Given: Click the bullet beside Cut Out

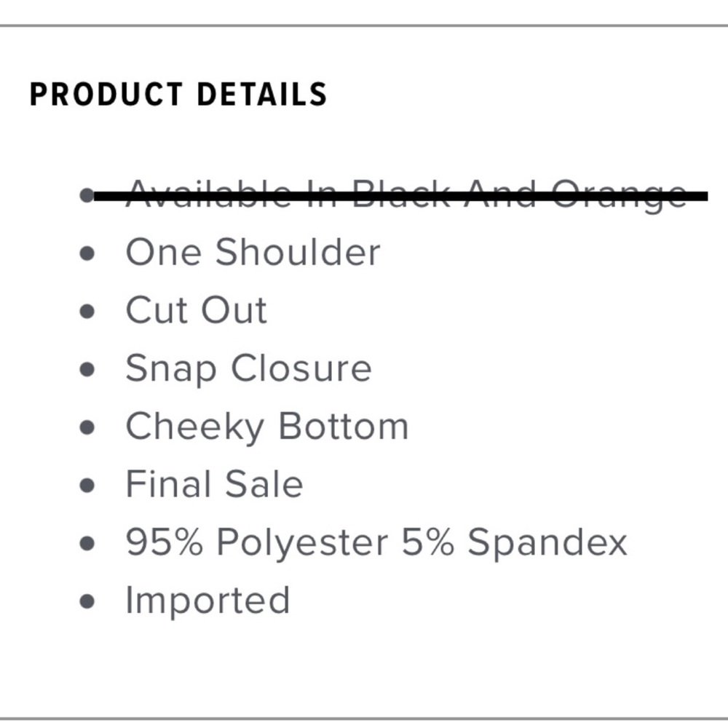Looking at the screenshot, I should [x=87, y=312].
